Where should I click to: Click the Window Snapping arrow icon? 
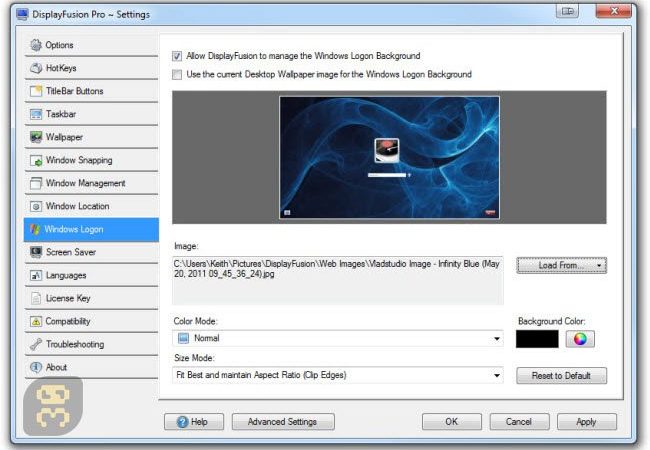click(x=36, y=160)
